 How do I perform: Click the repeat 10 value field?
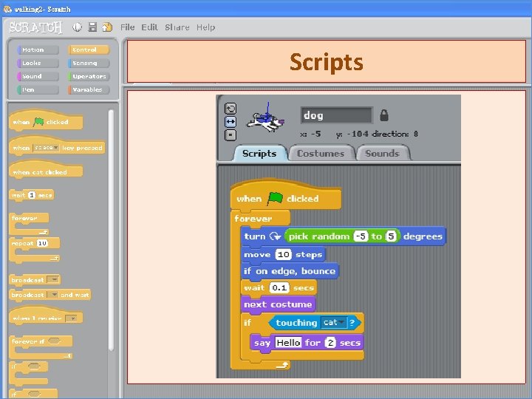pyautogui.click(x=42, y=243)
